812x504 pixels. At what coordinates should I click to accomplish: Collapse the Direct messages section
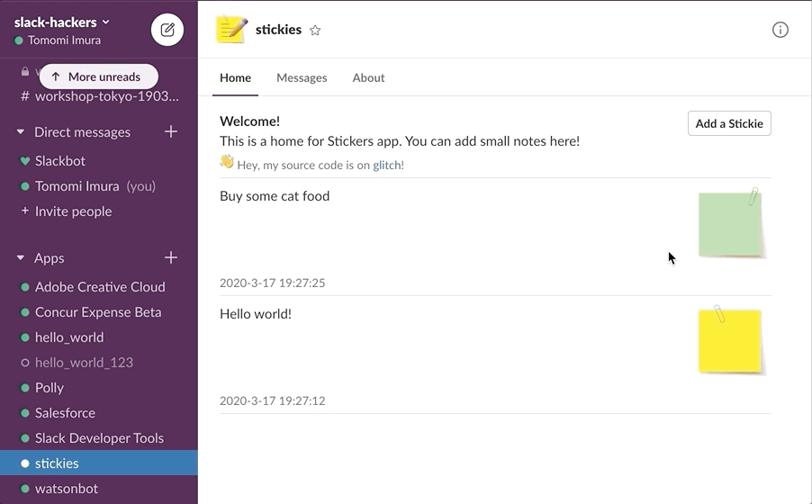coord(21,132)
